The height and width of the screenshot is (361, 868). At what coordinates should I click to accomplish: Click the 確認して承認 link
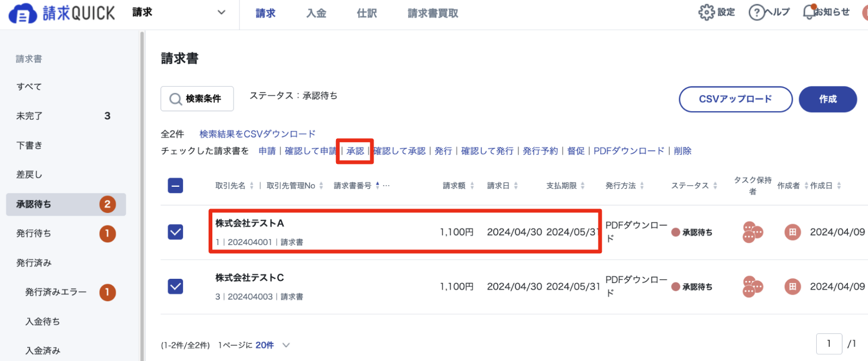399,151
